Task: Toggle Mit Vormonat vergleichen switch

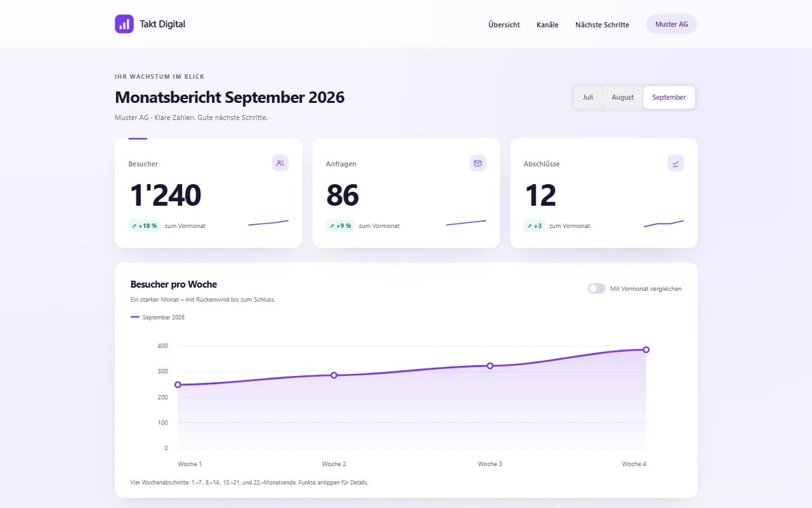Action: [596, 288]
